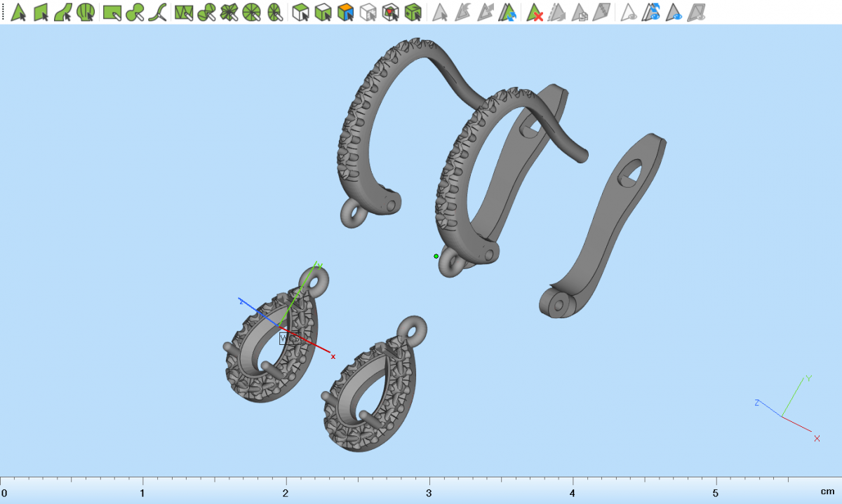Select the Mark Shell tool
Image resolution: width=842 pixels, height=504 pixels.
click(x=86, y=12)
